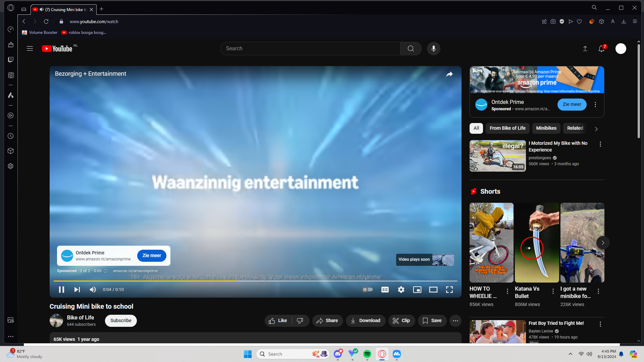
Task: Show more filter chips with arrow
Action: click(596, 129)
